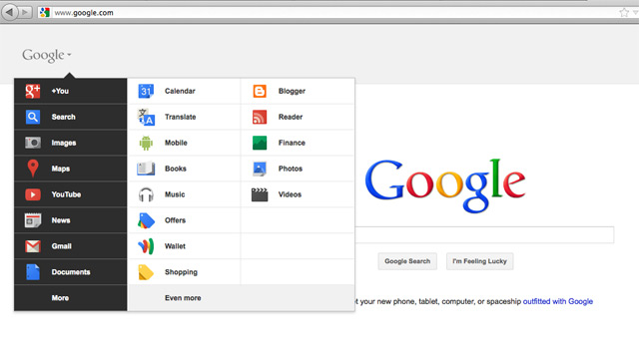Click the orange Blogger icon
Screen dimensions: 639x364
point(260,91)
